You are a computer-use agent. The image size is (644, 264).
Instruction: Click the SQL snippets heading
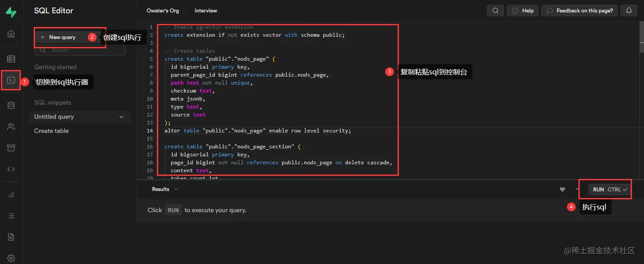coord(53,103)
